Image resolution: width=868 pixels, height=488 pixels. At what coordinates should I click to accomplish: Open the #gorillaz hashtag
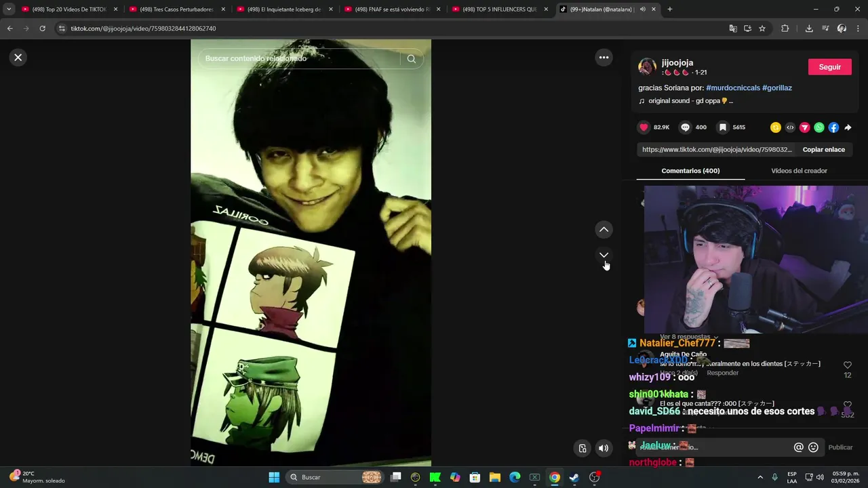point(777,88)
